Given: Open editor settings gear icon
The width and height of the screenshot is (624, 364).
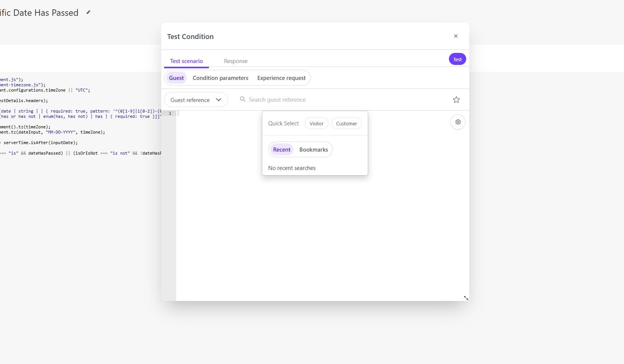Looking at the screenshot, I should click(458, 122).
